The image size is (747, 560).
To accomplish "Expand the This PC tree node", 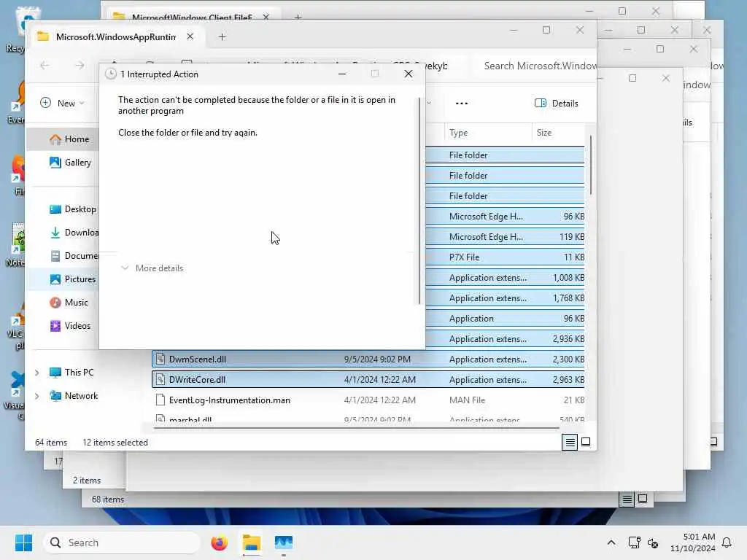I will [x=37, y=373].
